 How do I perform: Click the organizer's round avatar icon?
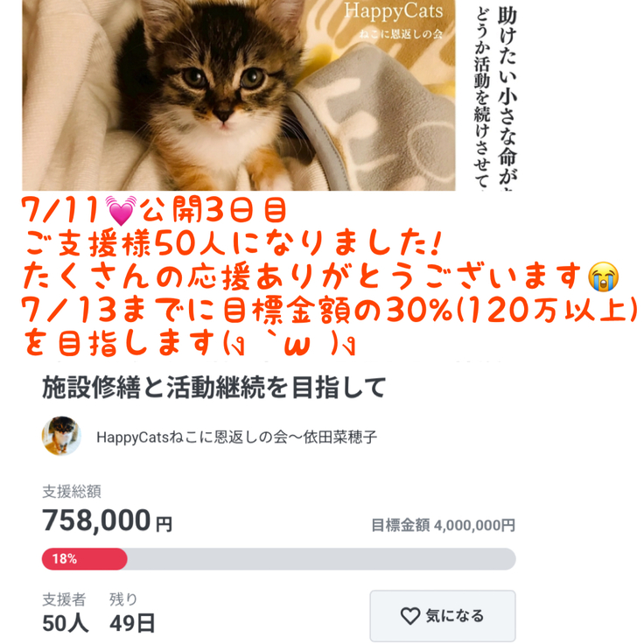[x=61, y=436]
